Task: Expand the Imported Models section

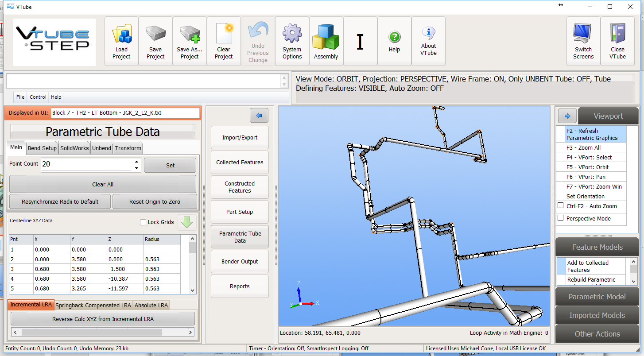Action: tap(597, 315)
